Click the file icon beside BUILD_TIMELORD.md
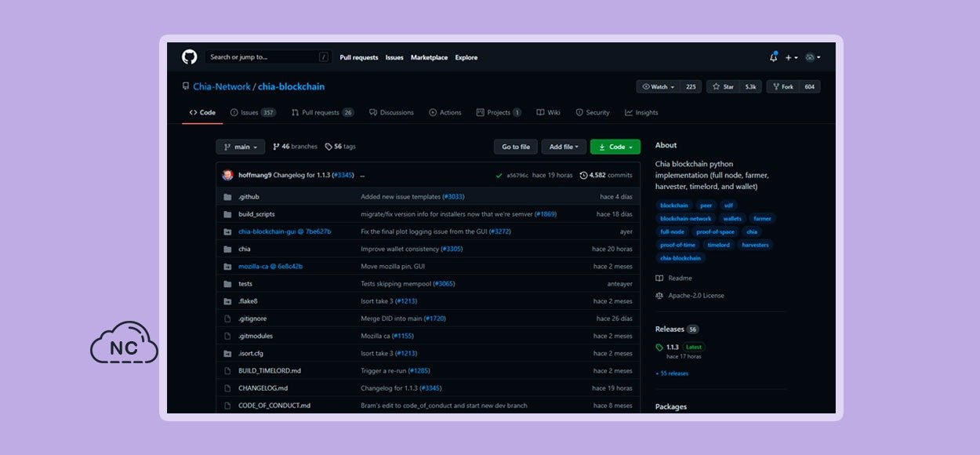 (x=227, y=370)
